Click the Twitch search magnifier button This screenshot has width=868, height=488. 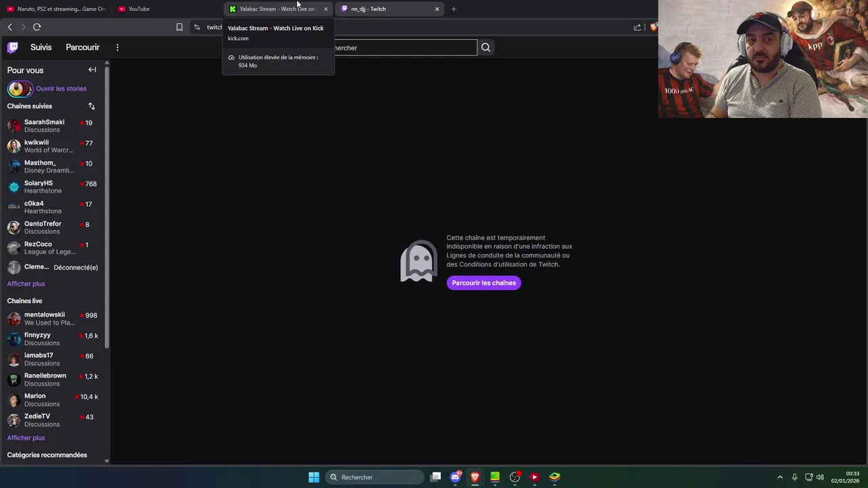(486, 47)
